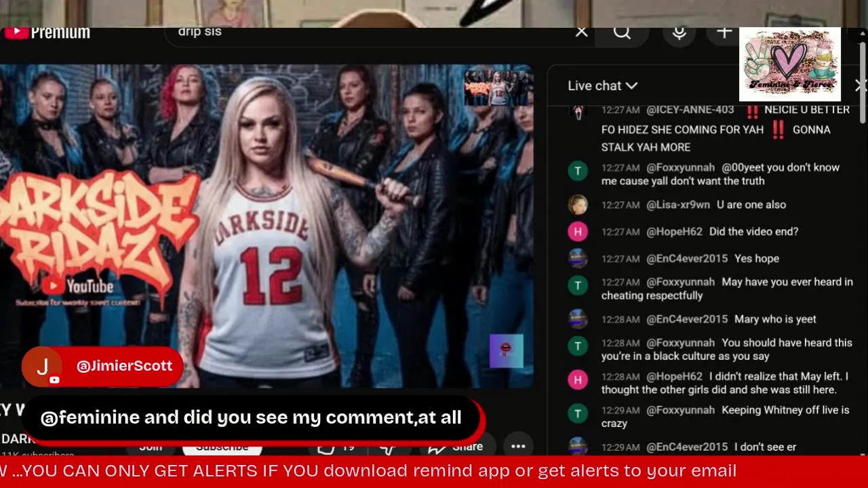Clear the search box with X

click(x=581, y=32)
